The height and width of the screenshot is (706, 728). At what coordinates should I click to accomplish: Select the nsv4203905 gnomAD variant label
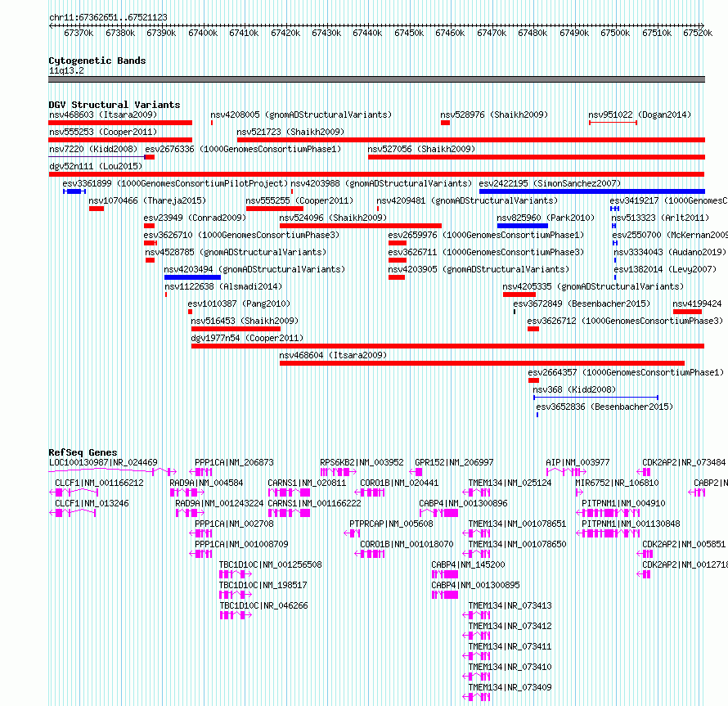479,269
